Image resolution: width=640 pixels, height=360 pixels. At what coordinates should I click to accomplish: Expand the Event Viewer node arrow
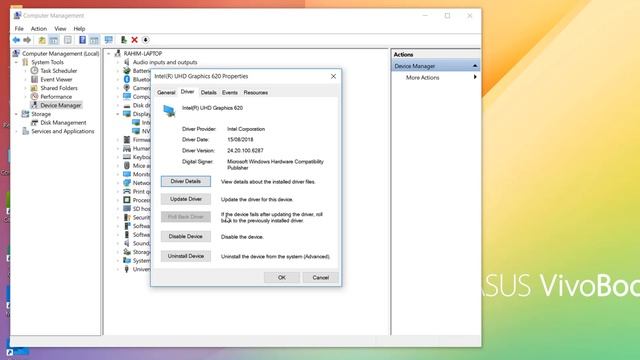[25, 79]
